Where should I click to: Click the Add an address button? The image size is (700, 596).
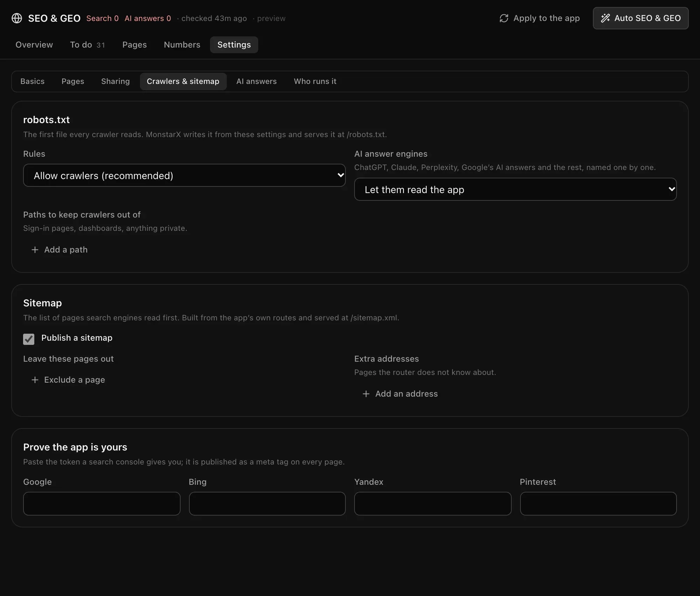400,394
